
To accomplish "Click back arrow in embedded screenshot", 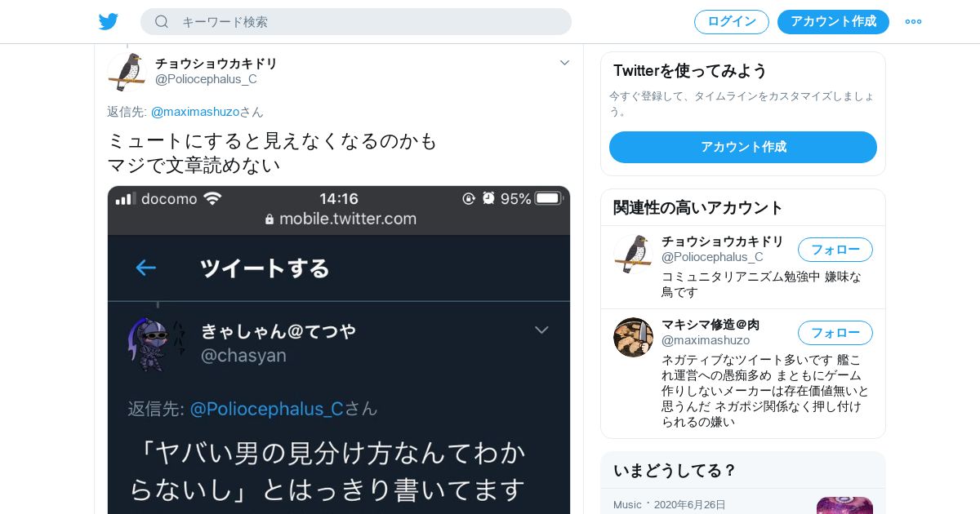I will click(145, 268).
